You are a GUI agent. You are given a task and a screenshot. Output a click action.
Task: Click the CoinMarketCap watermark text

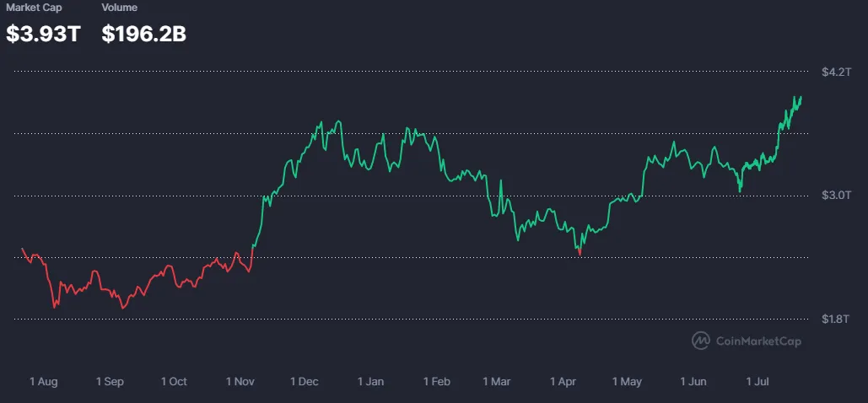click(758, 341)
